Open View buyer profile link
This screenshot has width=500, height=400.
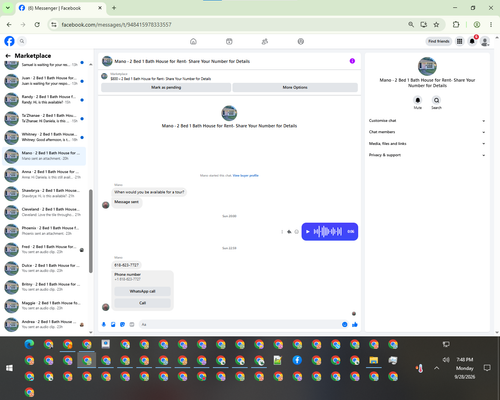(x=245, y=175)
